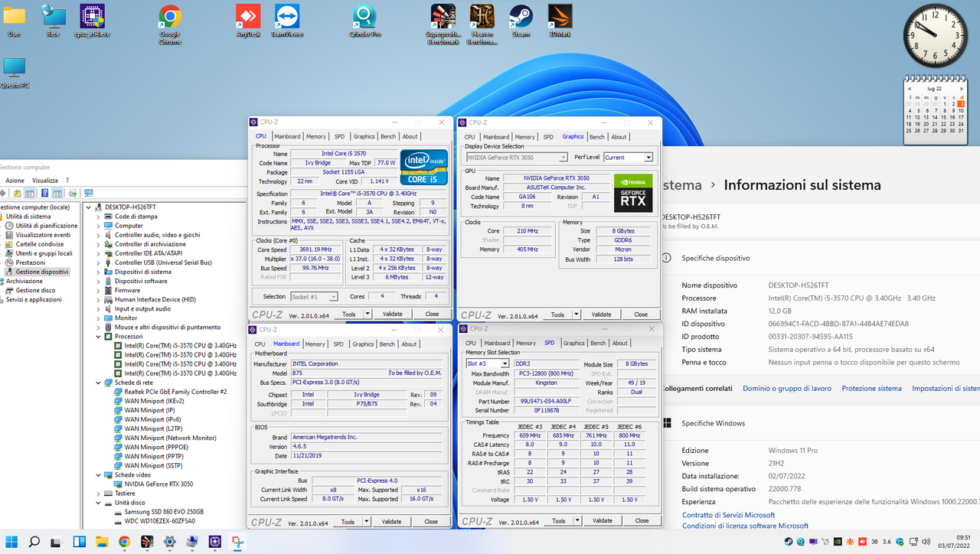Open the Visualizza menu
Screen dimensions: 980x554
coord(45,181)
